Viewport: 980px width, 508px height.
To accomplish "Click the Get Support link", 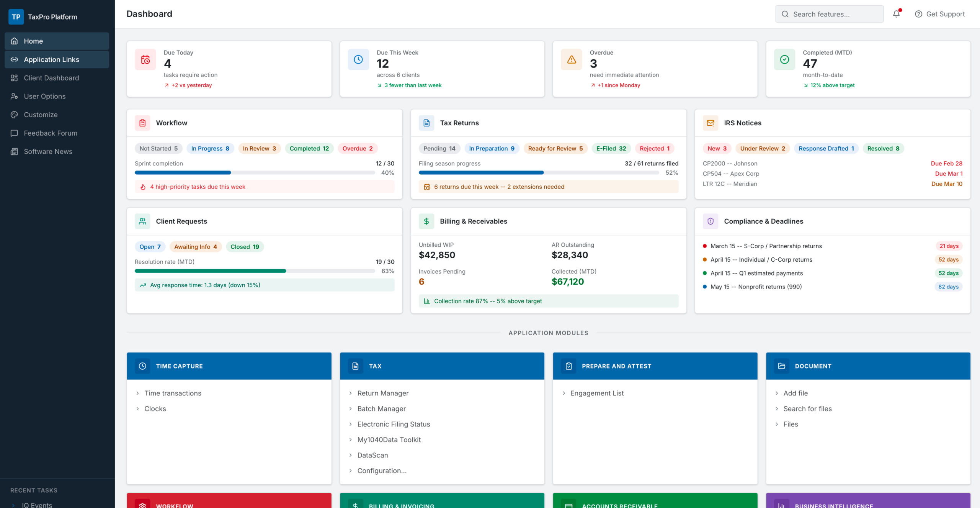I will [x=940, y=14].
